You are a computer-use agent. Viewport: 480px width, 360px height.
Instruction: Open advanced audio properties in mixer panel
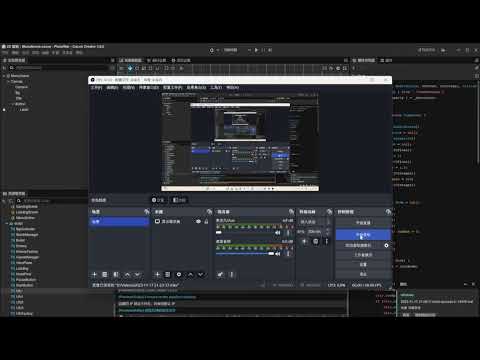pos(220,274)
